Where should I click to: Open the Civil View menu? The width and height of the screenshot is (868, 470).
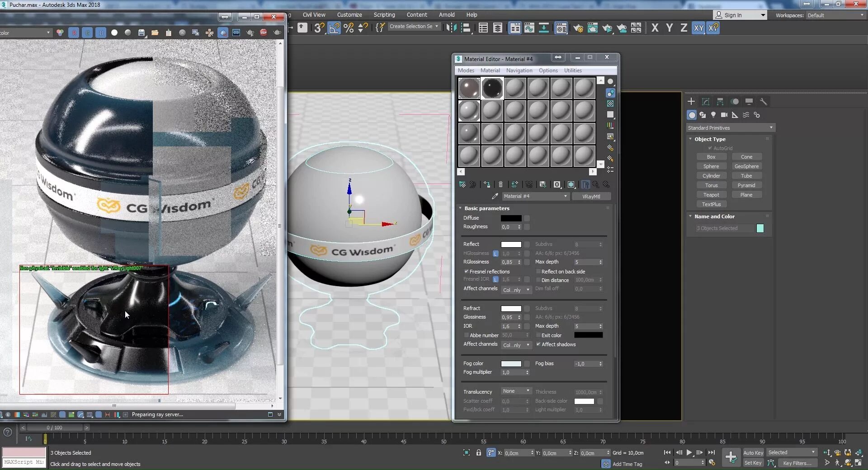click(x=314, y=15)
